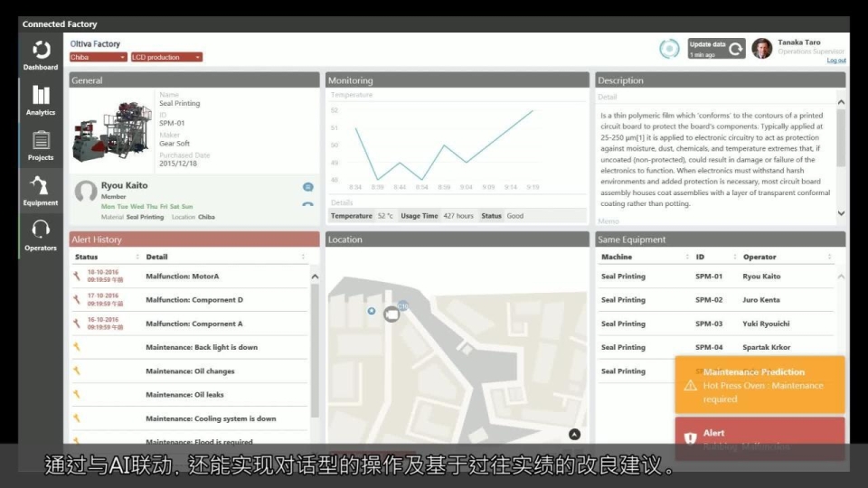Click Description panel scroll-up arrow
The height and width of the screenshot is (488, 868).
click(841, 102)
